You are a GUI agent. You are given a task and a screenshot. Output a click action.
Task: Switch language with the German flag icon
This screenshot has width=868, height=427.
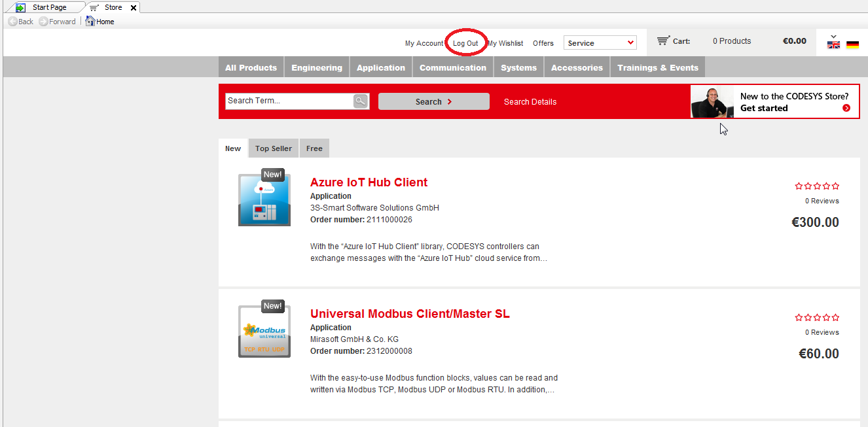coord(852,45)
